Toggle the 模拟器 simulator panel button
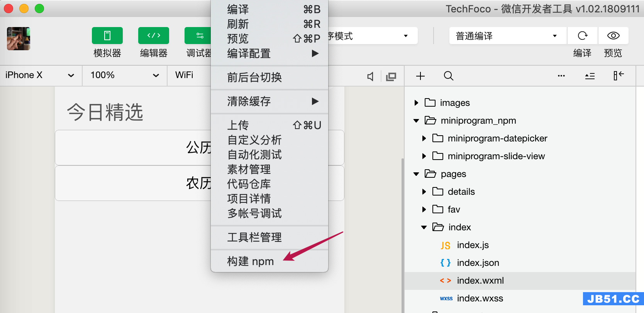Screen dimensions: 644x313 coord(107,36)
